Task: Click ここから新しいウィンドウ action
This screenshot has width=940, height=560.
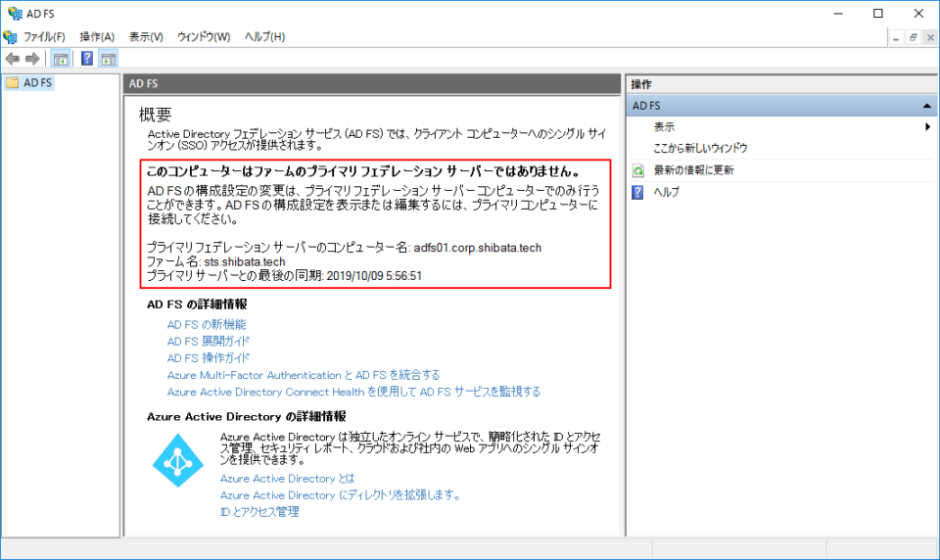Action: pyautogui.click(x=700, y=148)
